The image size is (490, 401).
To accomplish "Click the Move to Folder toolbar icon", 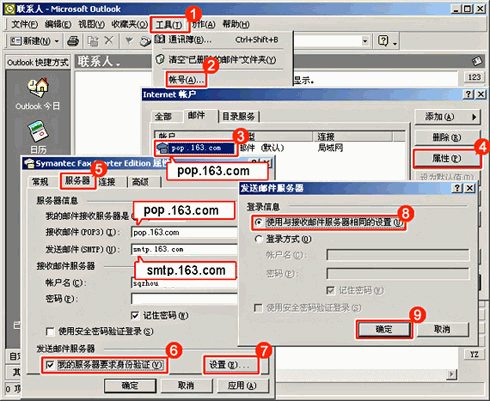I will [93, 41].
